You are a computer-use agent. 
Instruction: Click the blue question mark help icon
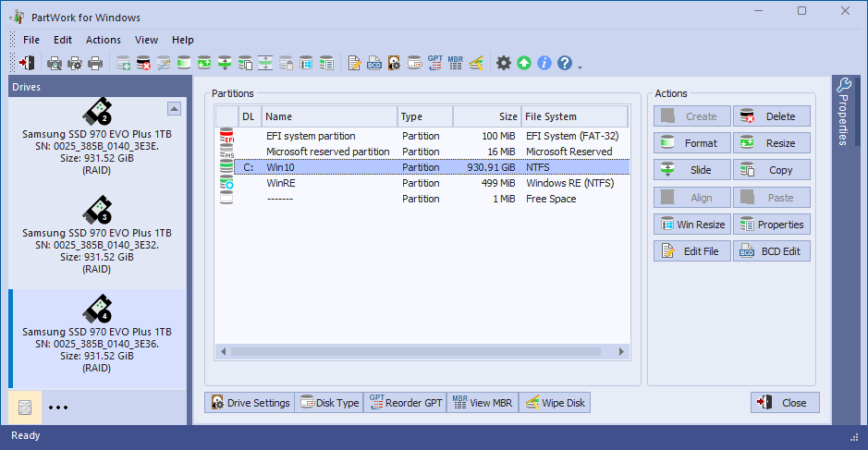tap(565, 63)
